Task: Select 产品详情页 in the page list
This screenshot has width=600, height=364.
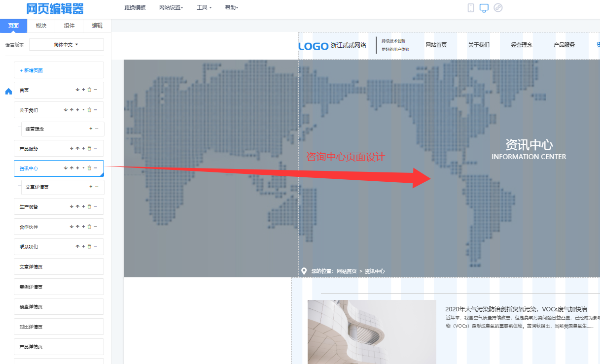Action: [59, 346]
